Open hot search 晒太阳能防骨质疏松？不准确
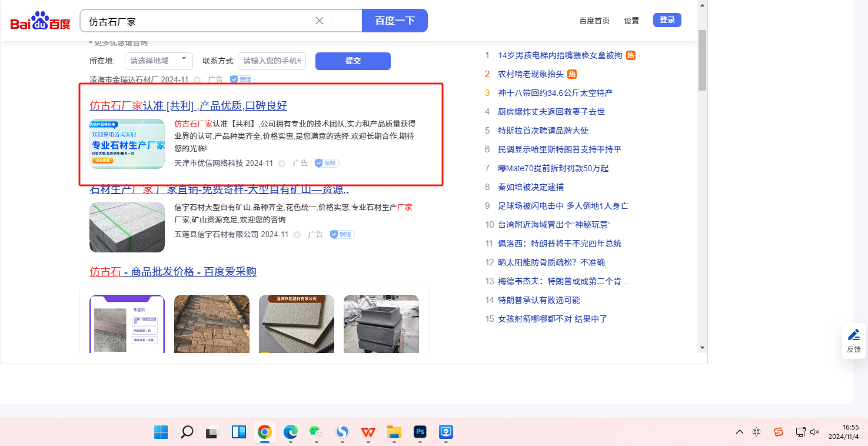The height and width of the screenshot is (446, 868). point(551,262)
